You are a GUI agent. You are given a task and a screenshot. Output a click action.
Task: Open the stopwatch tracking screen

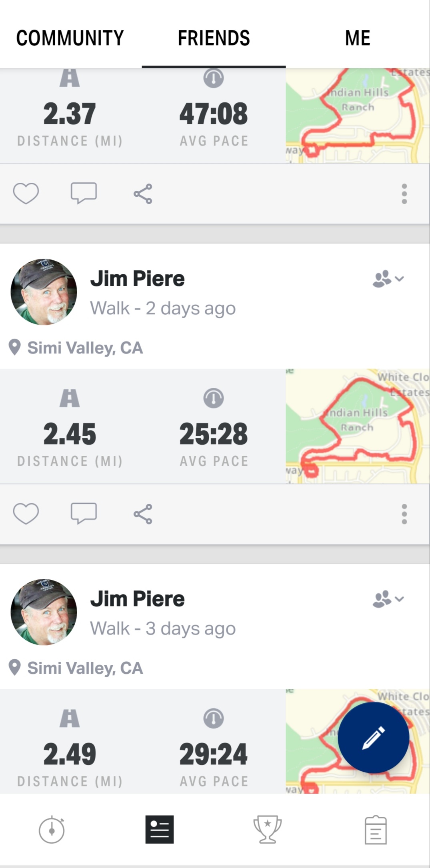[52, 830]
